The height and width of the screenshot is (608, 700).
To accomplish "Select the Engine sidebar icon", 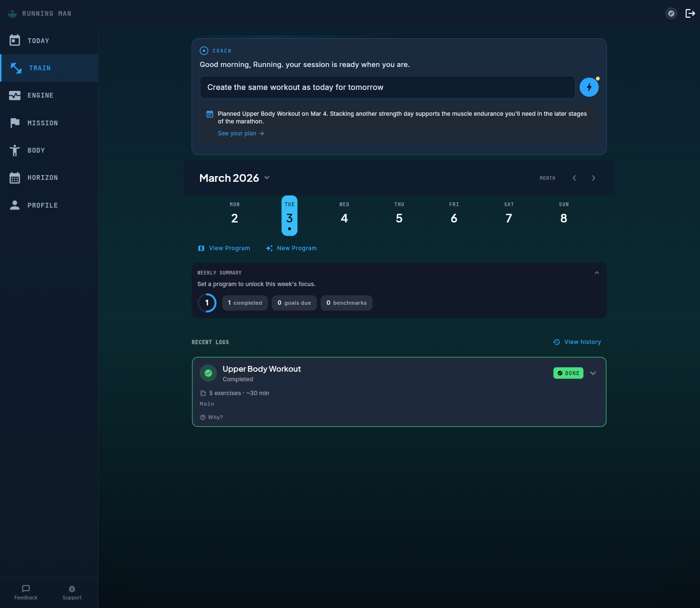I will click(x=14, y=95).
